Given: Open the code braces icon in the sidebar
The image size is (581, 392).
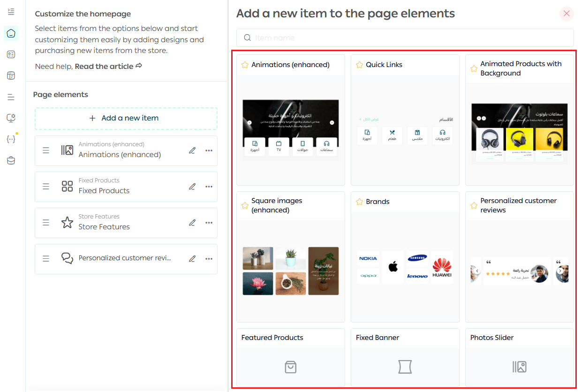Looking at the screenshot, I should click(x=11, y=139).
